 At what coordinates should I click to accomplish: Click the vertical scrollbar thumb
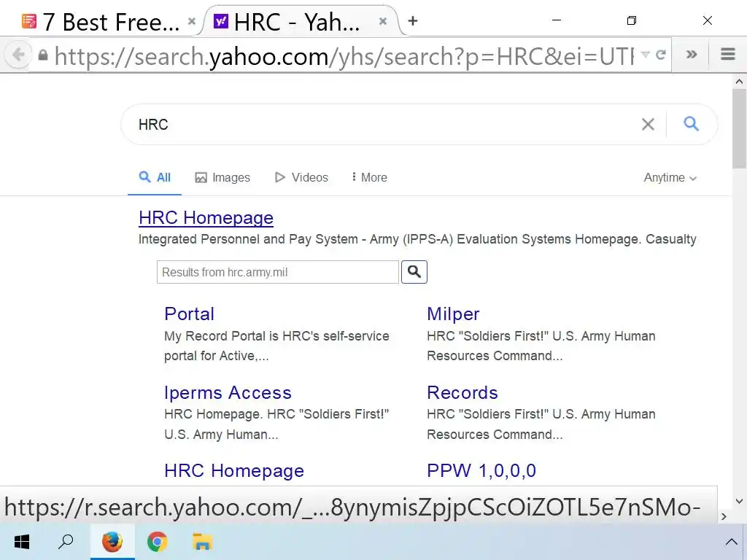point(739,128)
